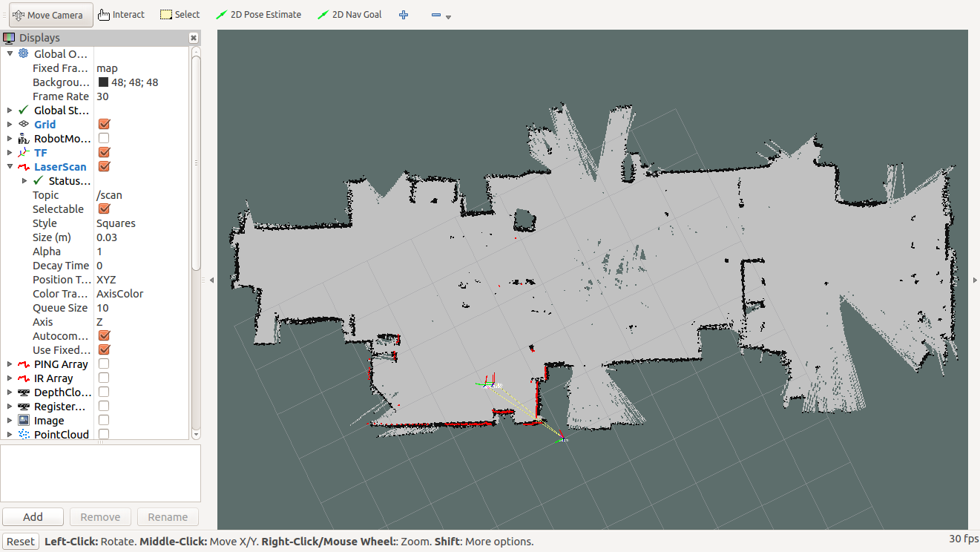Disable the Grid display checkbox

click(x=104, y=125)
